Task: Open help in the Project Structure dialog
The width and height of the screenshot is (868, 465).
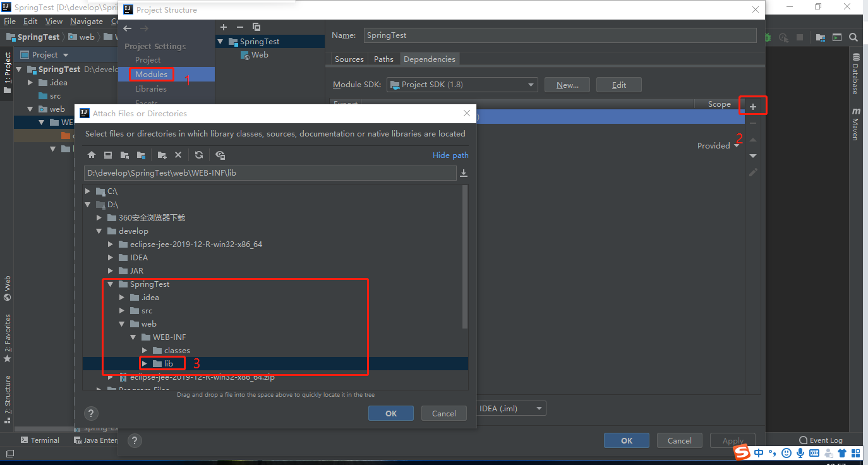Action: 135,440
